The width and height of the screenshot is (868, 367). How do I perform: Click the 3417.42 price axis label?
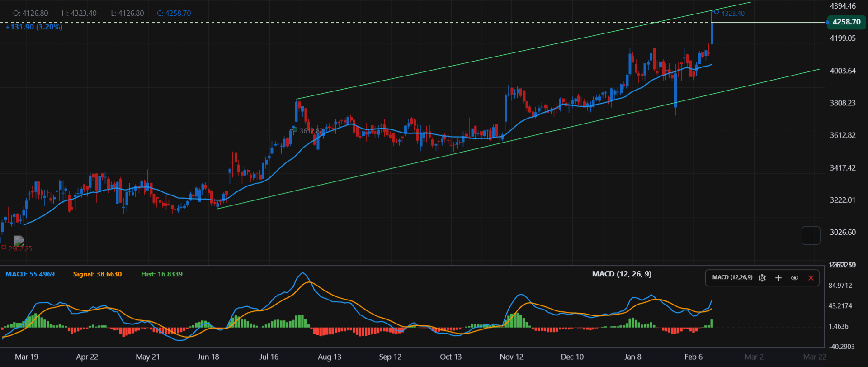pos(843,168)
